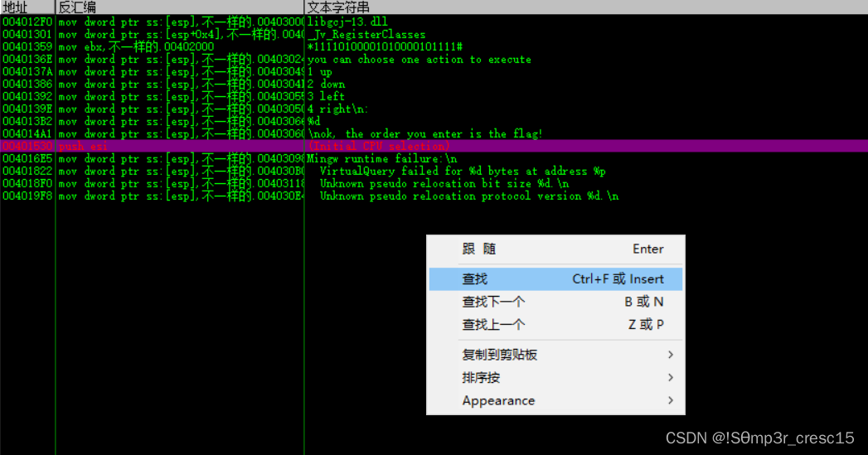The image size is (868, 455).
Task: Click the 'mov ebx' instruction at 00402000
Action: coord(136,47)
